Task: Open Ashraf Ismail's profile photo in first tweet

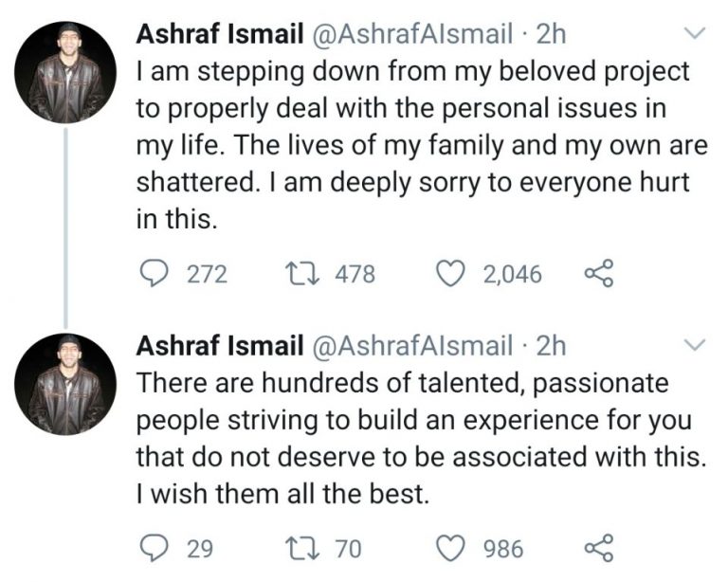Action: (x=65, y=73)
